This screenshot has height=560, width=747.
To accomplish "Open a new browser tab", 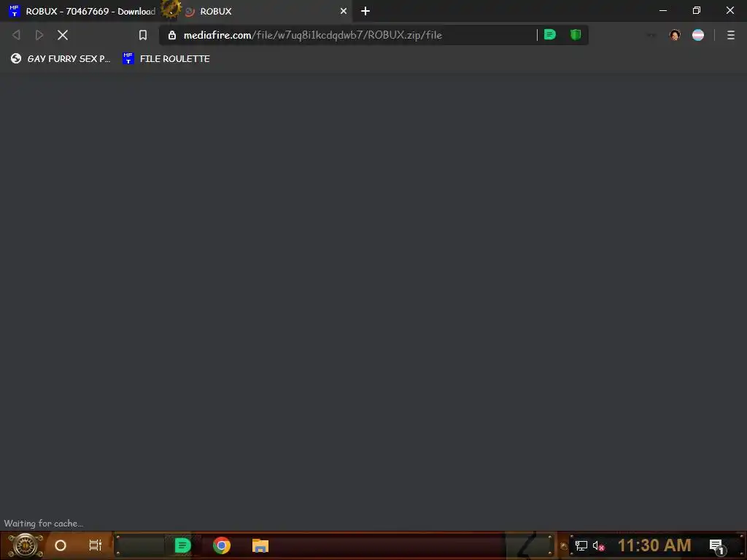I will [365, 11].
